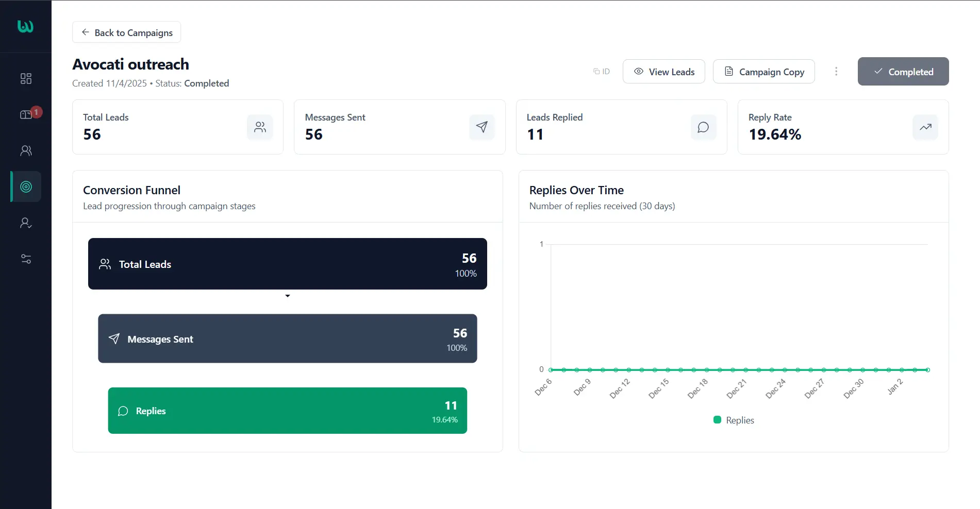The image size is (980, 509).
Task: Open View Leads
Action: pos(663,71)
